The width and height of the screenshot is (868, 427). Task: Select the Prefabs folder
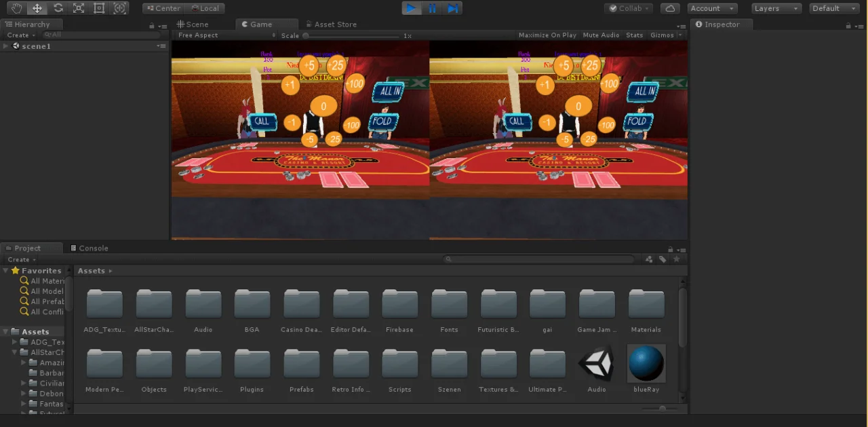[302, 371]
